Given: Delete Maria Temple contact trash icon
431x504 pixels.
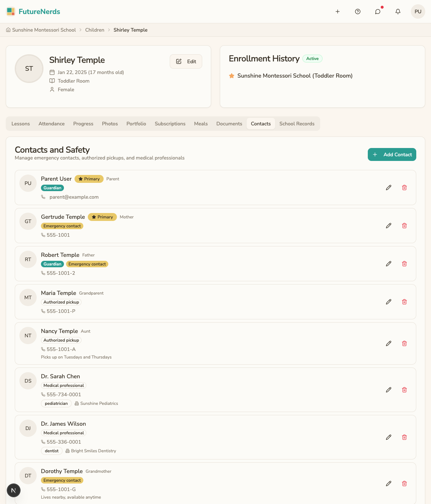Looking at the screenshot, I should pyautogui.click(x=404, y=302).
